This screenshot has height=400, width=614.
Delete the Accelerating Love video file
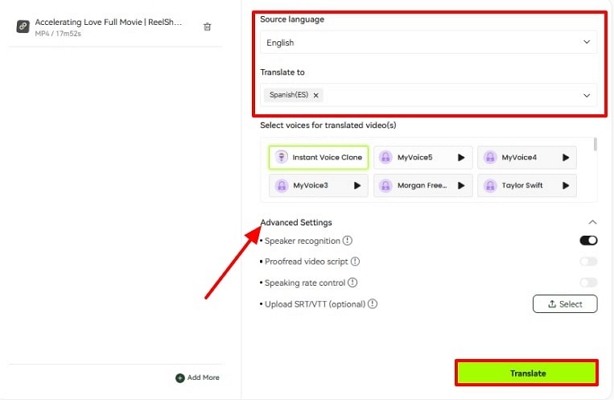click(207, 27)
